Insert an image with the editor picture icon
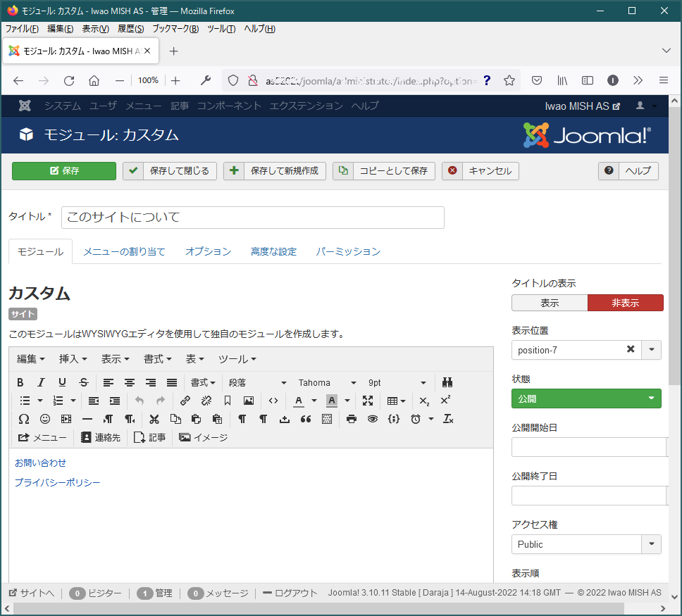 pos(249,401)
